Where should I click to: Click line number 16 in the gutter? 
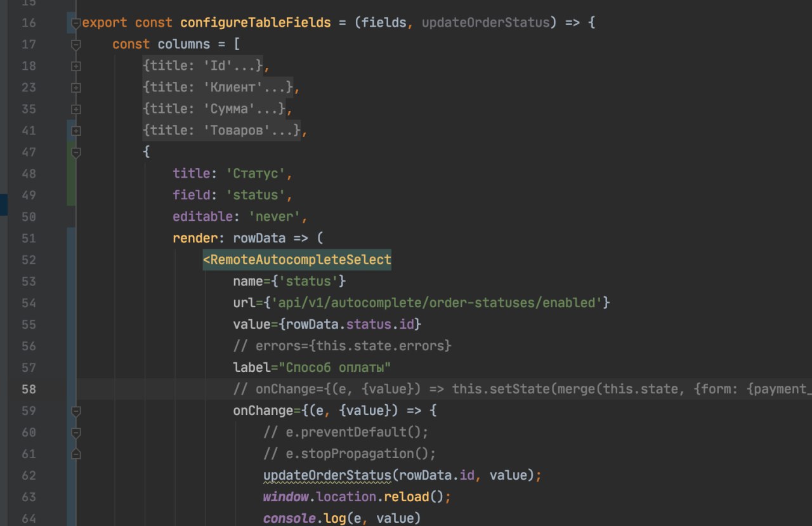click(29, 23)
